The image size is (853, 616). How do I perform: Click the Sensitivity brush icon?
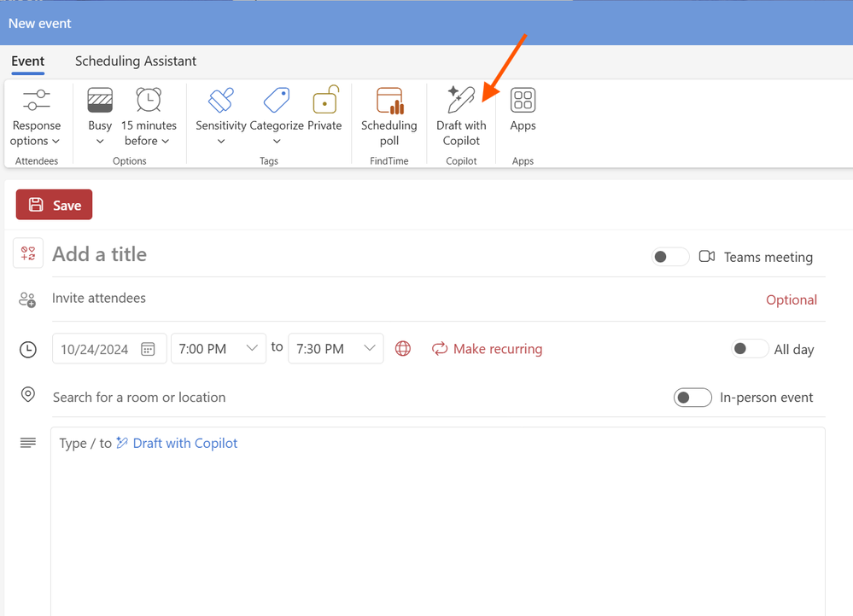(x=221, y=100)
